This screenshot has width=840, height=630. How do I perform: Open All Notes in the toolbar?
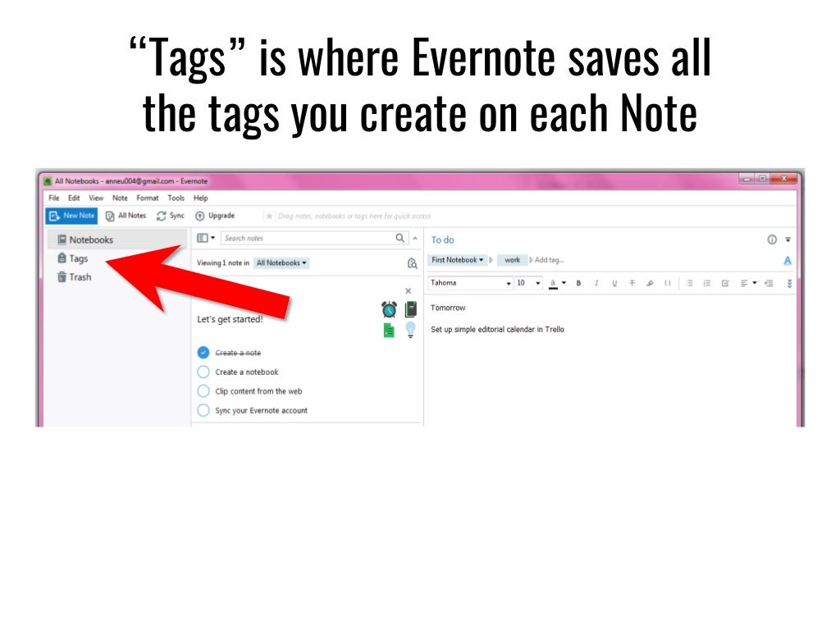126,216
